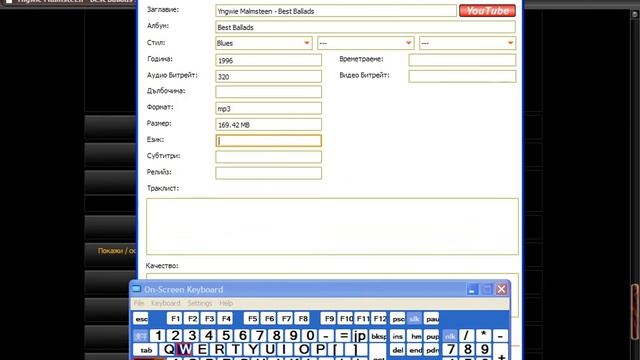The height and width of the screenshot is (360, 640).
Task: Expand the second Стил dropdown showing ---
Action: tap(366, 43)
